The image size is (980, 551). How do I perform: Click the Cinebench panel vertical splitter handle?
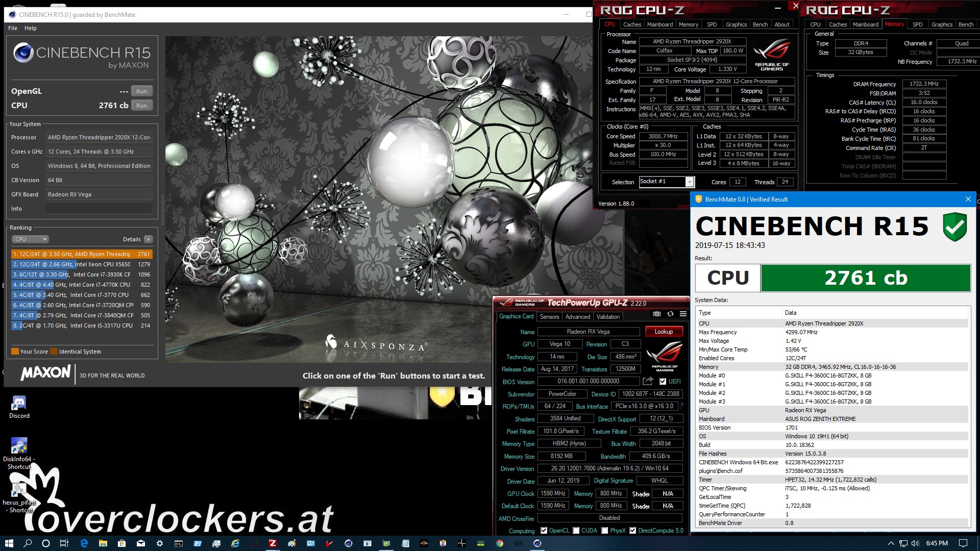[162, 209]
